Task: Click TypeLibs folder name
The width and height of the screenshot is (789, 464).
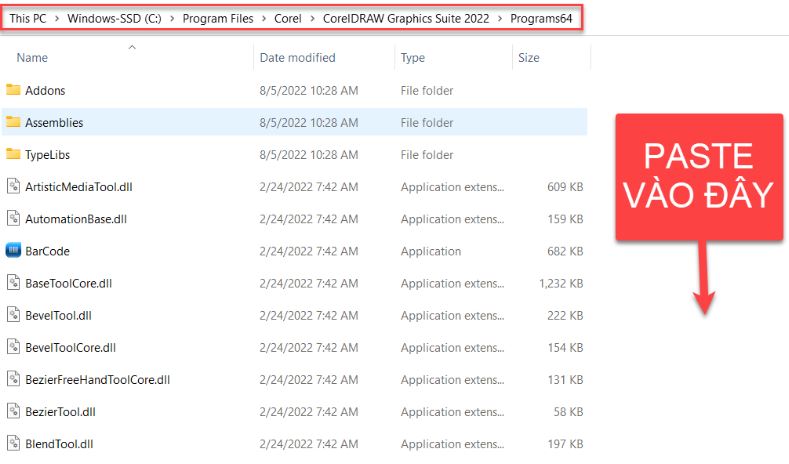Action: click(47, 155)
